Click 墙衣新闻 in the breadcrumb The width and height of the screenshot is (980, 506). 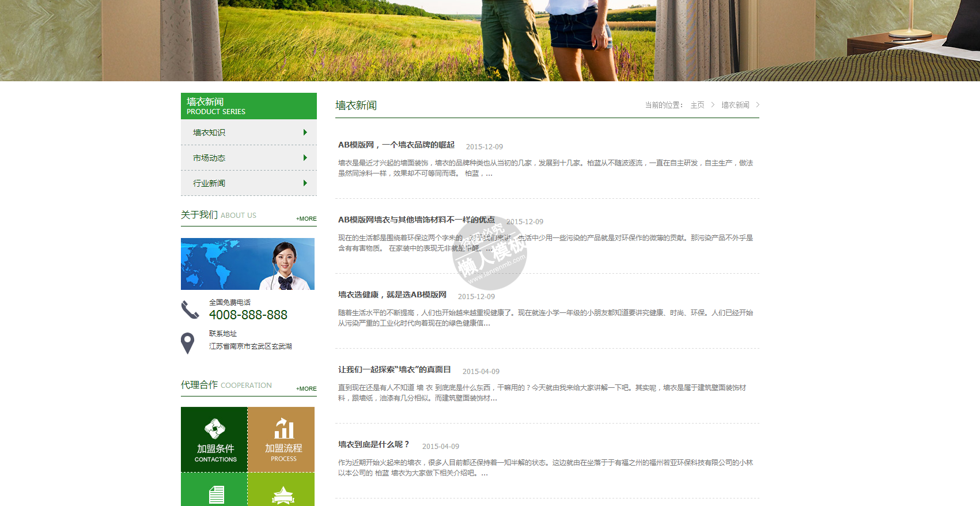(x=735, y=105)
